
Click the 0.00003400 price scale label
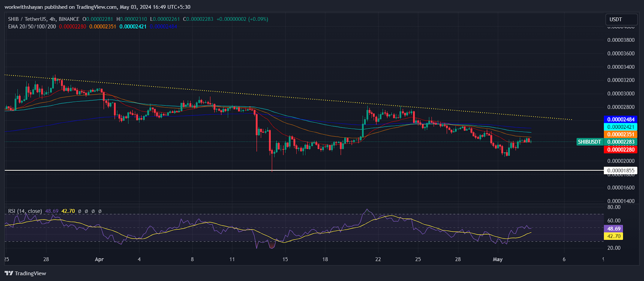coord(621,67)
